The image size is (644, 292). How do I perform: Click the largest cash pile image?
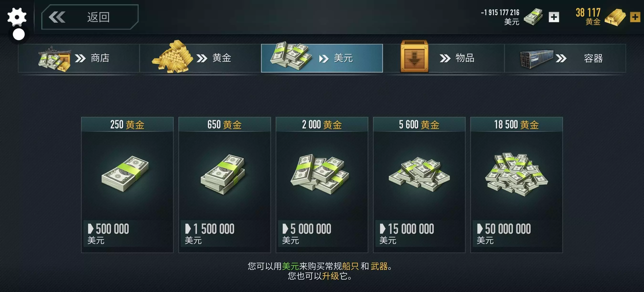[x=516, y=174]
